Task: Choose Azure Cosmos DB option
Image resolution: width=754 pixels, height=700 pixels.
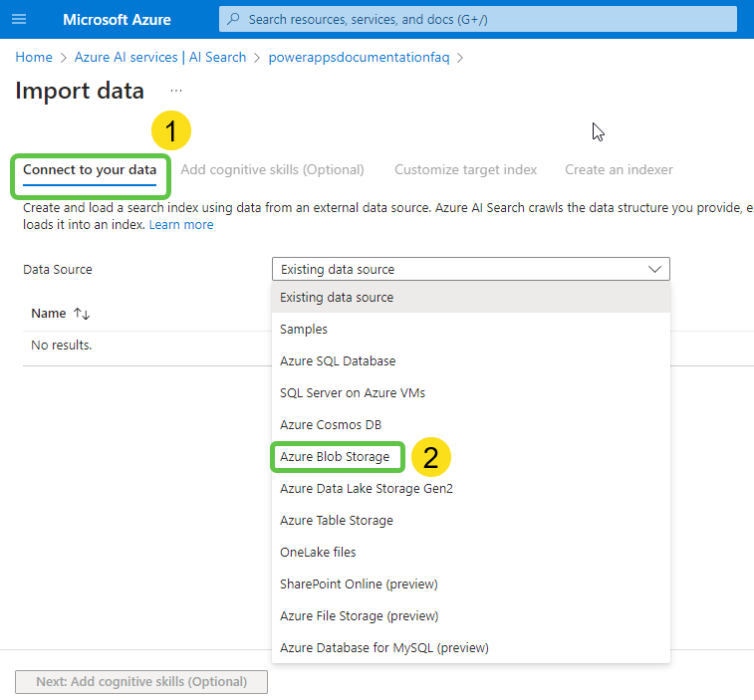Action: 331,425
